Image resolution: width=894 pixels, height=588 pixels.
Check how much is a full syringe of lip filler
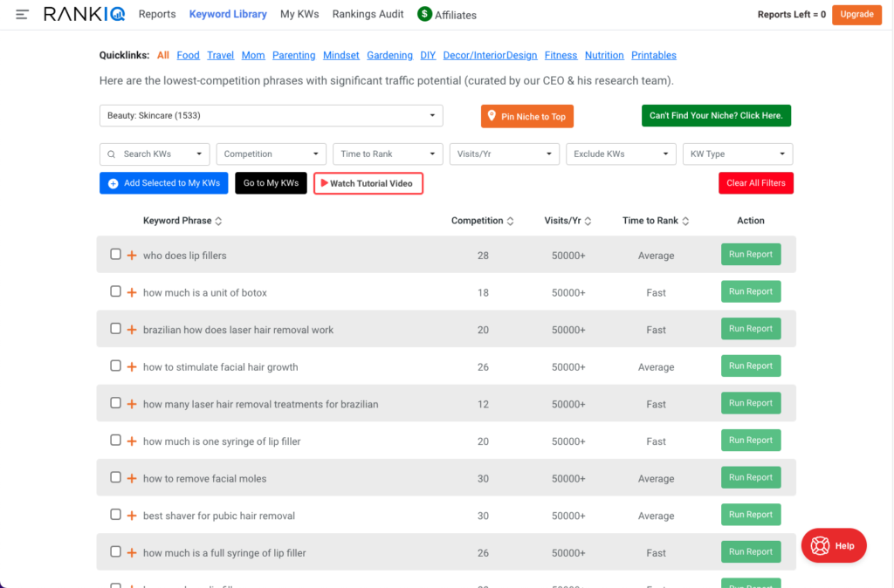pos(116,551)
